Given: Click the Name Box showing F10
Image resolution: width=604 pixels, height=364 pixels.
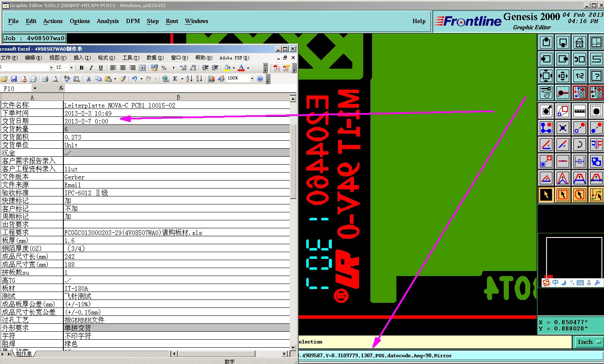Looking at the screenshot, I should click(x=16, y=88).
